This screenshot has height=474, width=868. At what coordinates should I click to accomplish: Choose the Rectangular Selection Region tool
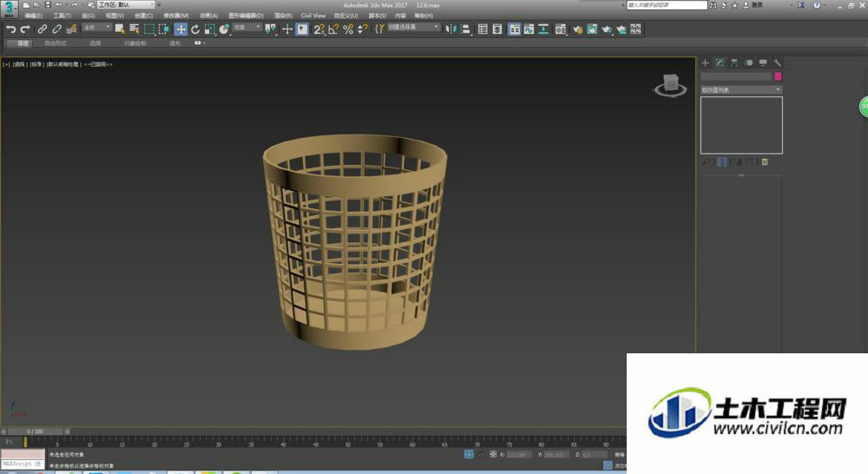[x=149, y=30]
